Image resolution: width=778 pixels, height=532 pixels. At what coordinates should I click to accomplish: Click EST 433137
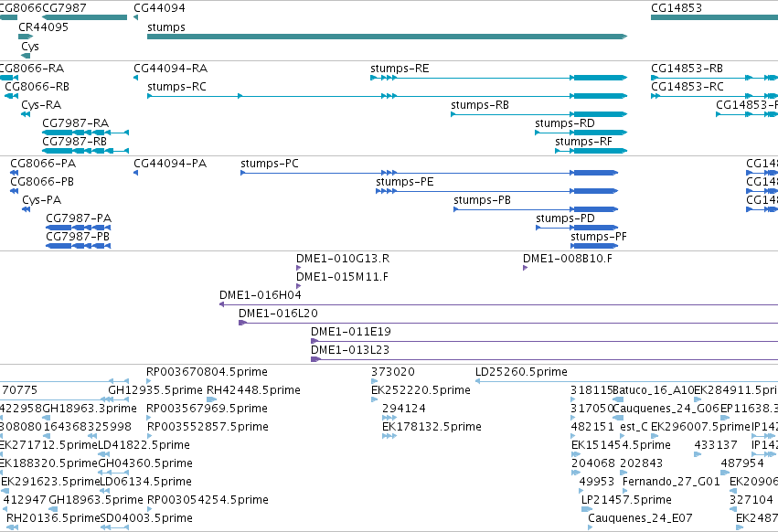point(698,454)
